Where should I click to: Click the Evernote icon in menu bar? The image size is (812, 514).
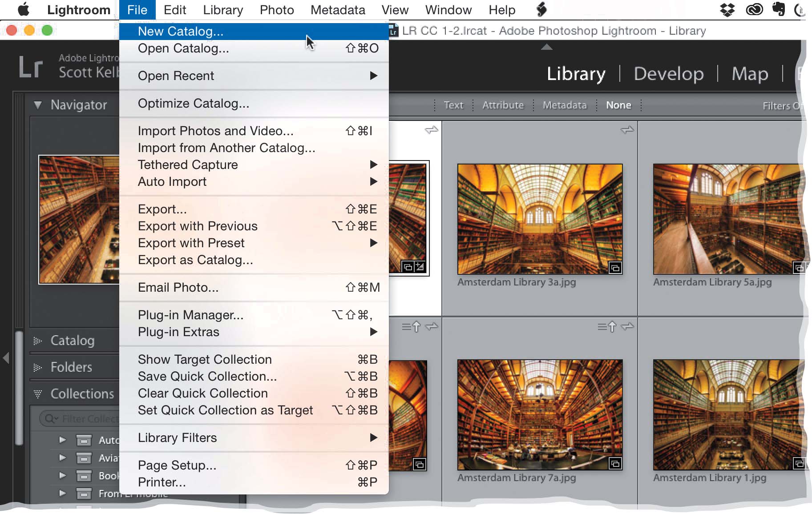pos(779,10)
